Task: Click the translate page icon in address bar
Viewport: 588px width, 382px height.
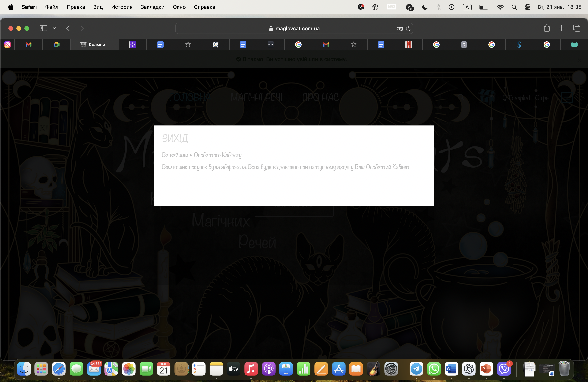Action: point(399,28)
